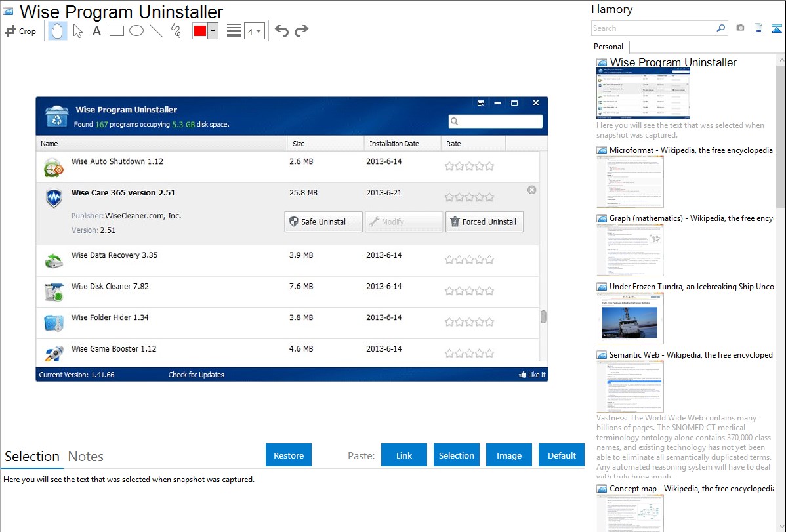Open the Semantic Web snapshot thumbnail
This screenshot has height=532, width=786.
coord(630,386)
